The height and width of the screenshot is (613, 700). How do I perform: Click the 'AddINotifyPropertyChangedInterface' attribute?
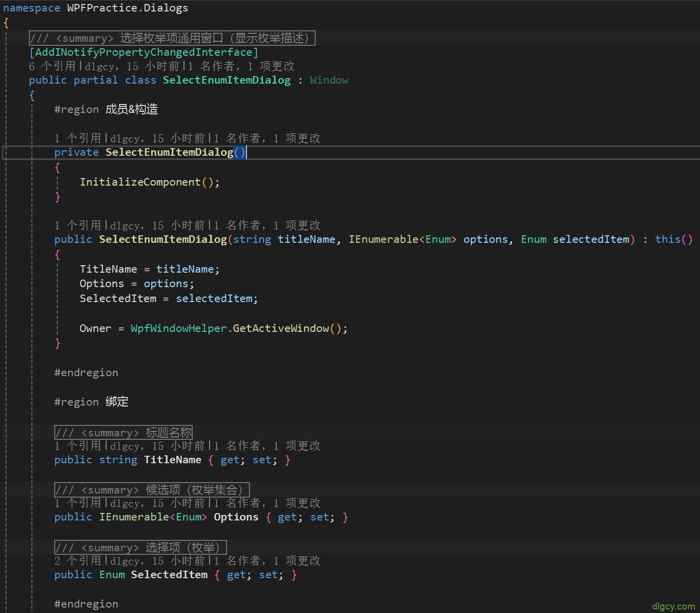pyautogui.click(x=143, y=52)
